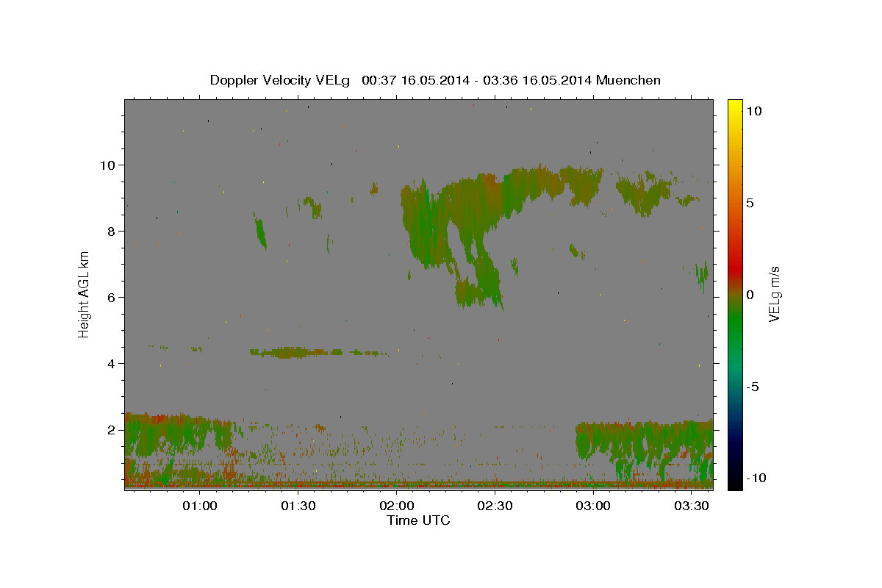Click the plot title 'Doppler Velocity VELg'

282,80
